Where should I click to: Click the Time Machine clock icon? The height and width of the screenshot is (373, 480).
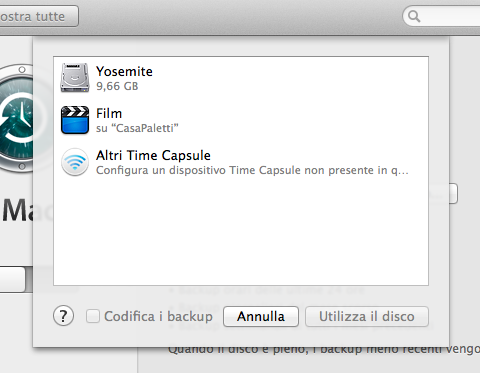(16, 118)
